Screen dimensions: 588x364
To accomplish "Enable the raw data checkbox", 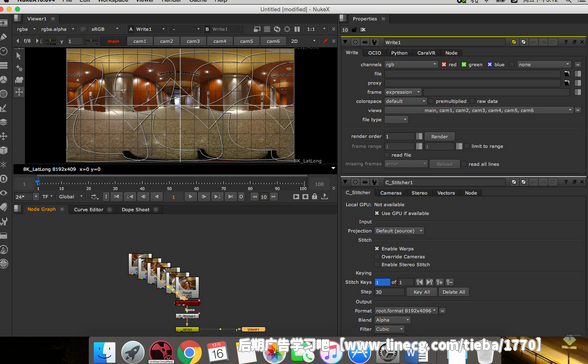I will (472, 101).
